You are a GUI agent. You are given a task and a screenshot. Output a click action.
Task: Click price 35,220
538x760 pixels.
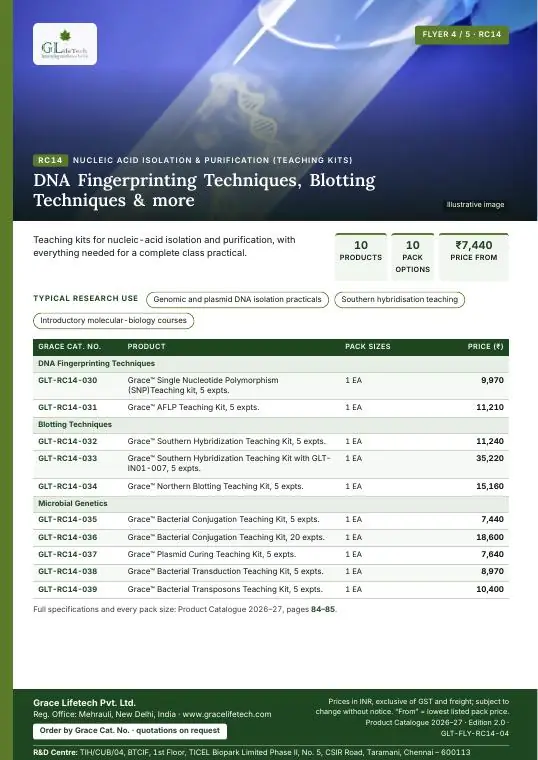490,459
